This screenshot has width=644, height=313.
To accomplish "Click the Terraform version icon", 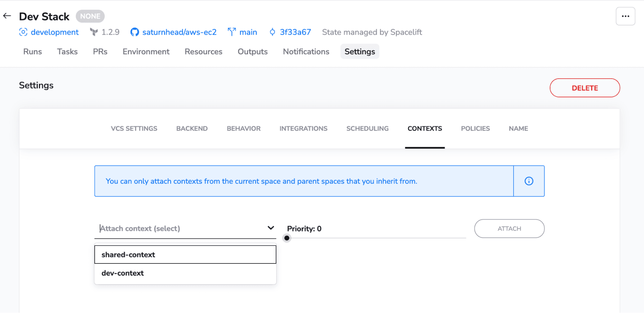I will pyautogui.click(x=94, y=32).
